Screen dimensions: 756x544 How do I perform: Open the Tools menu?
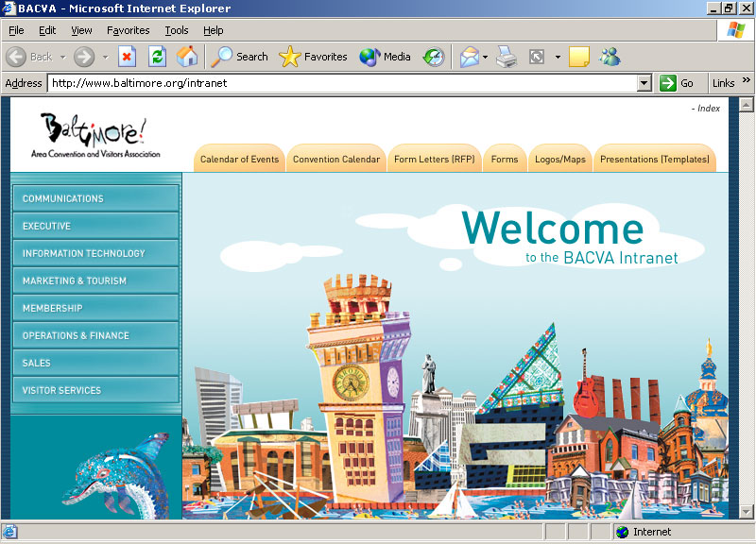pos(176,30)
